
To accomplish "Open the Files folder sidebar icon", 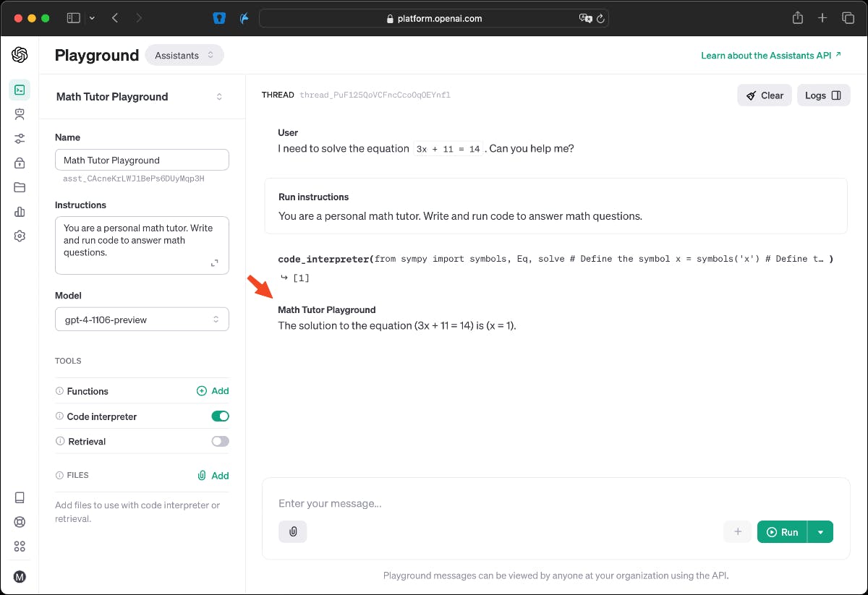I will click(x=20, y=187).
